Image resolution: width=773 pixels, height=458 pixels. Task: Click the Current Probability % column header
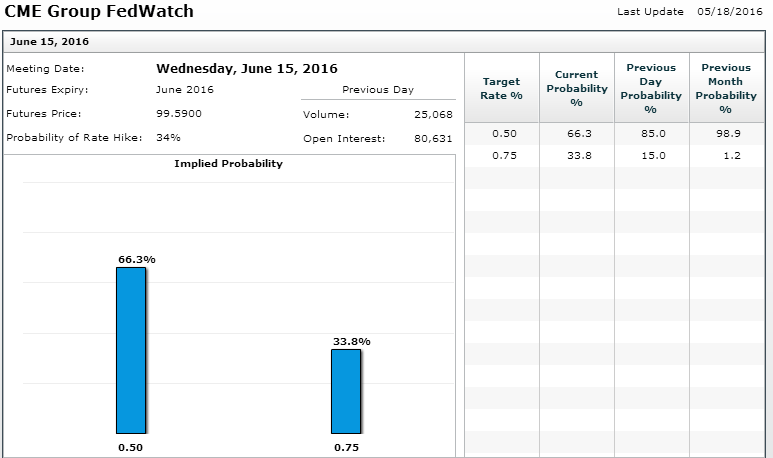click(577, 88)
